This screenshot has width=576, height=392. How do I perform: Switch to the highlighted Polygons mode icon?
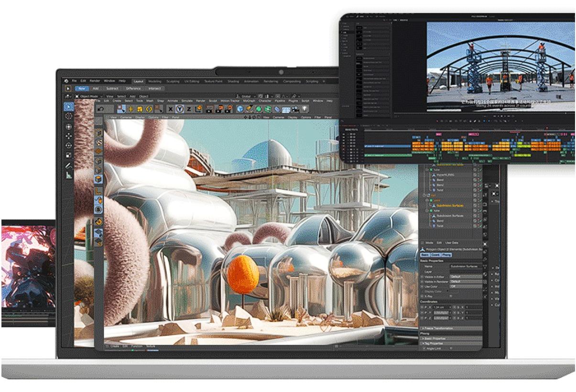click(98, 180)
